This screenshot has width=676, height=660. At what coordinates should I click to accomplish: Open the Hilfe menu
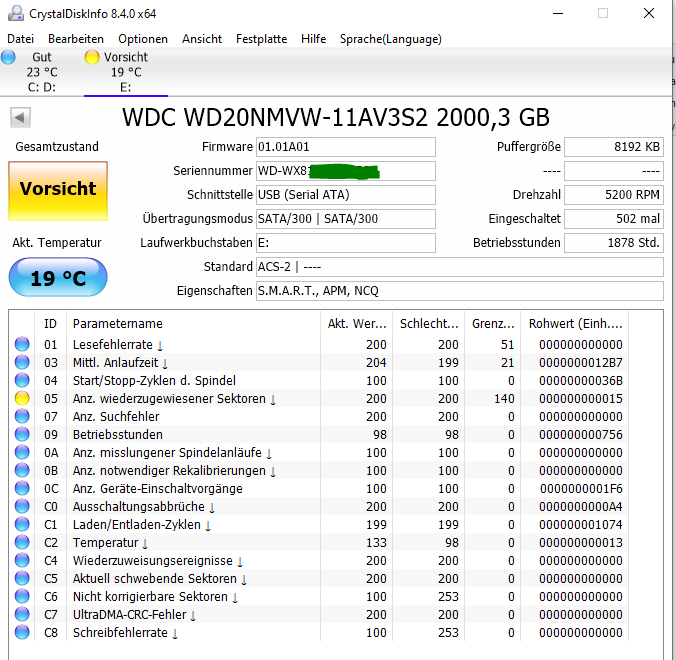pos(313,39)
